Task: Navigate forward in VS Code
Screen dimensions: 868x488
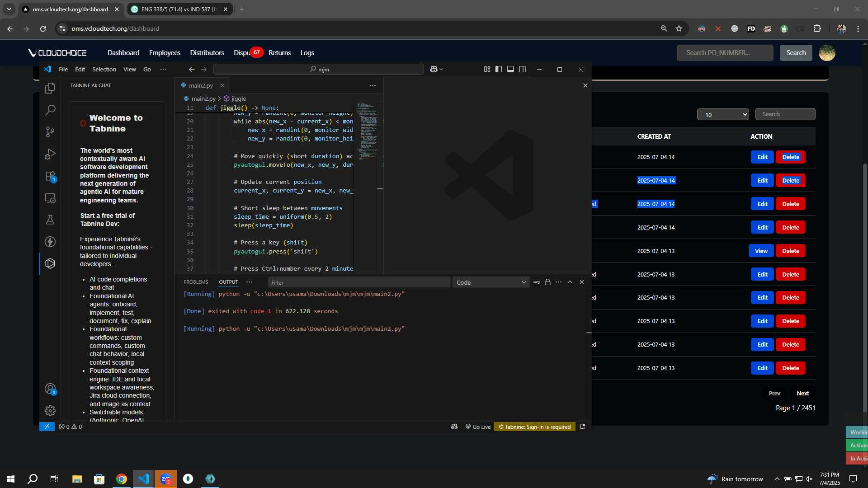Action: [204, 69]
